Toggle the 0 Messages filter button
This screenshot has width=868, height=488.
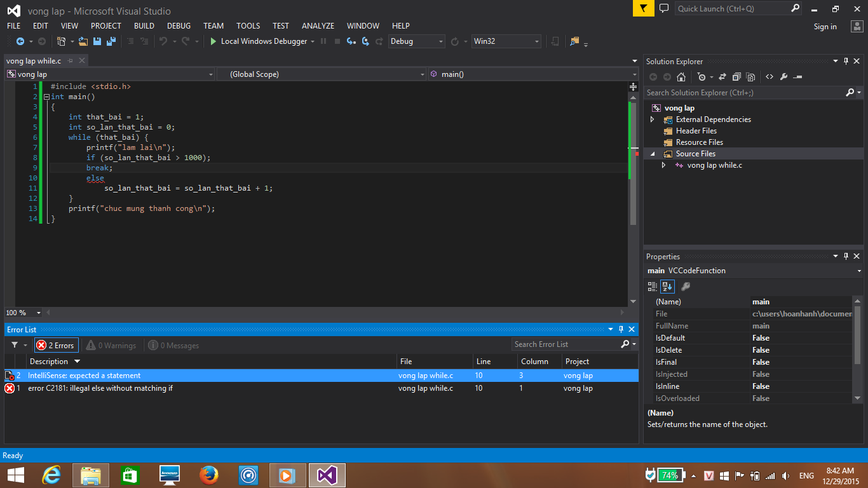[173, 345]
